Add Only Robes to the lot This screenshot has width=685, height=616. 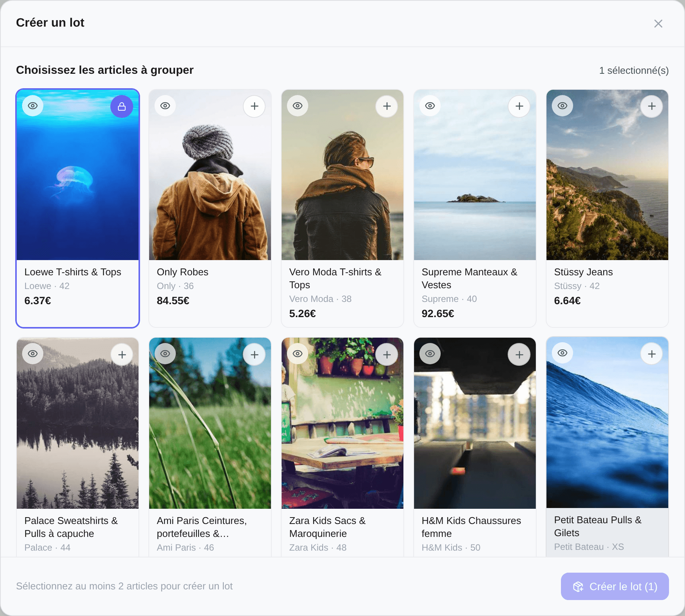[x=255, y=106]
